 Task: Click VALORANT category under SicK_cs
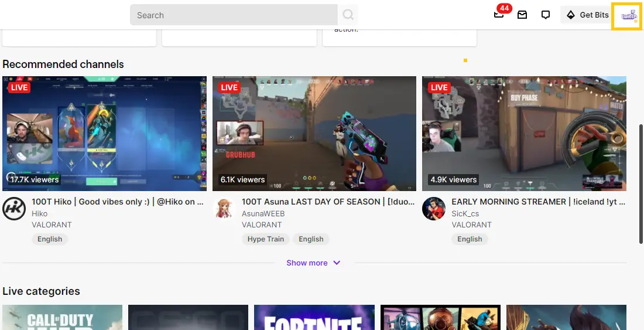coord(471,225)
